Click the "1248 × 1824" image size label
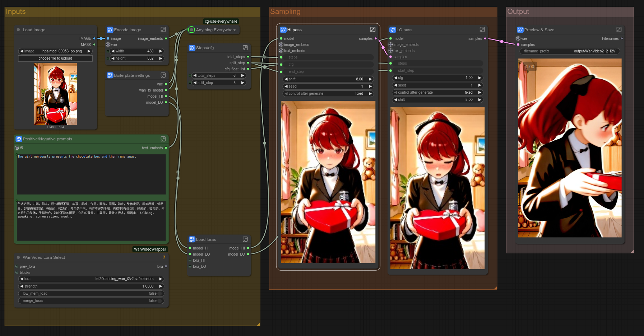The height and width of the screenshot is (336, 644). click(55, 127)
